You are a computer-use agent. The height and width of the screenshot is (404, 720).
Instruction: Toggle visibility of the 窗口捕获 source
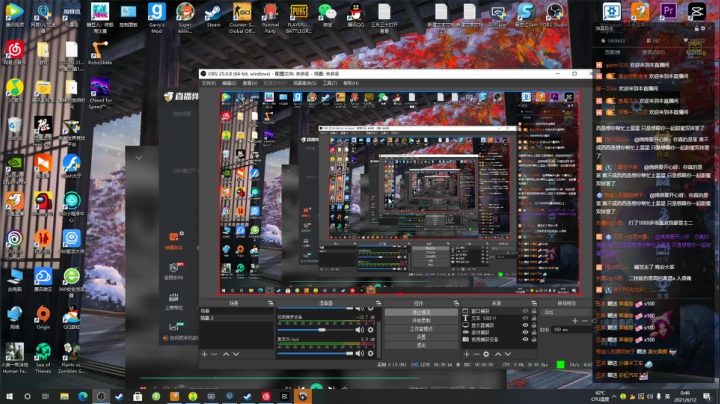pyautogui.click(x=525, y=311)
